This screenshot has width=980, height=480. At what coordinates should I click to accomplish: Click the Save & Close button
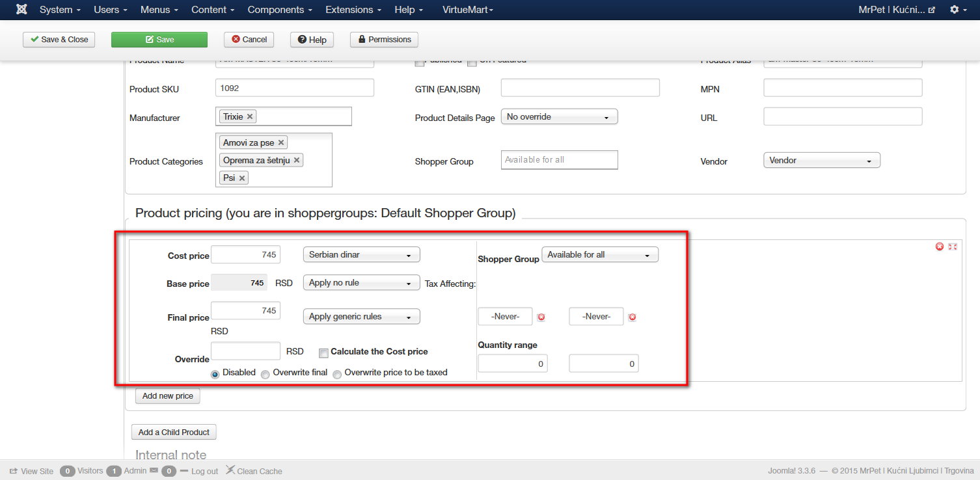coord(59,40)
